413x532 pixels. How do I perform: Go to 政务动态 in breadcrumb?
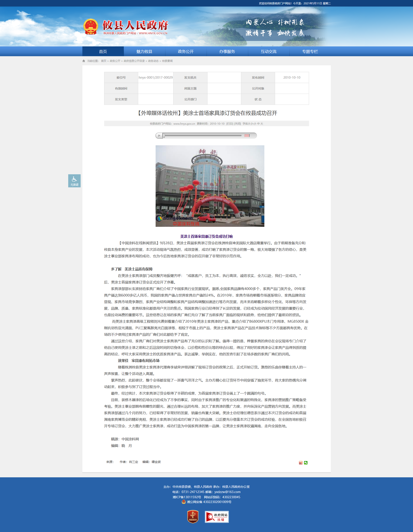pyautogui.click(x=153, y=61)
